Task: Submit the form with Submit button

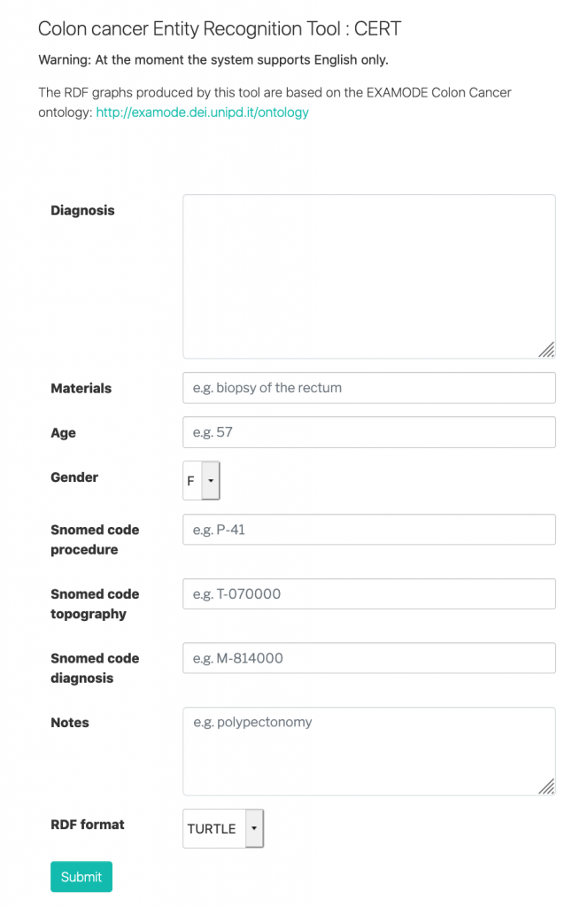Action: (81, 877)
